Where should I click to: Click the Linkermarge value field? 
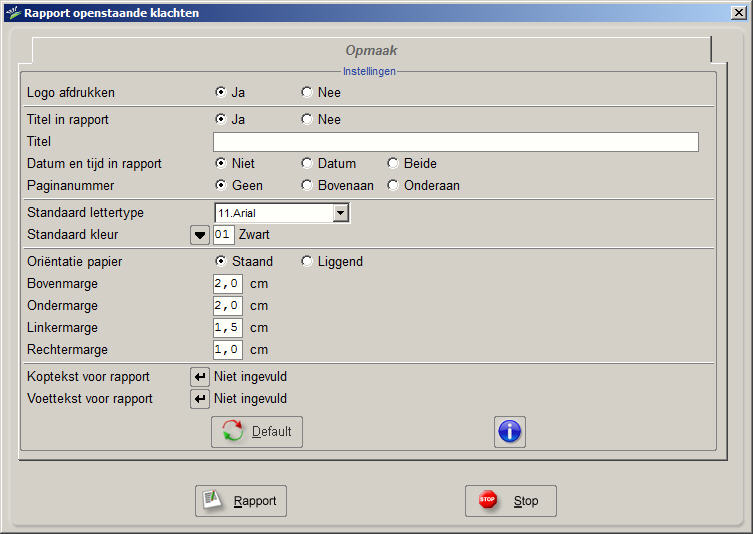(228, 328)
